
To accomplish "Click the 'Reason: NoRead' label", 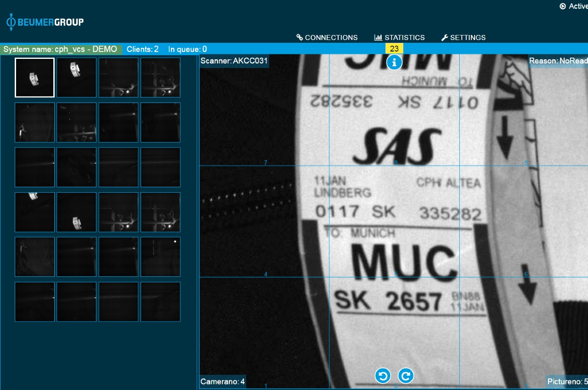I will tap(558, 61).
